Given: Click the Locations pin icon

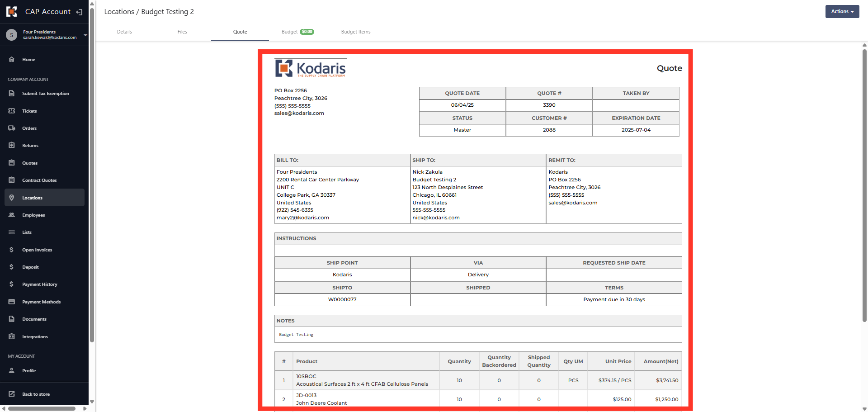Looking at the screenshot, I should click(12, 198).
